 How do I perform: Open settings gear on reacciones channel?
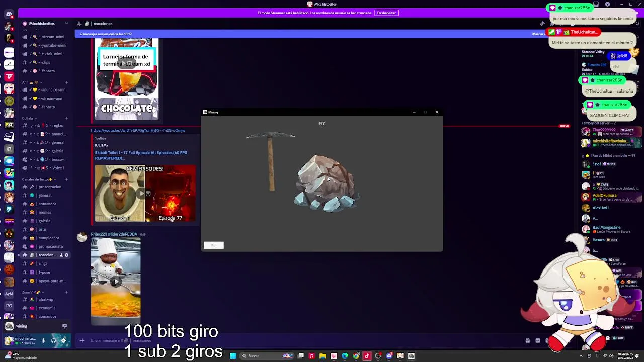[x=66, y=255]
